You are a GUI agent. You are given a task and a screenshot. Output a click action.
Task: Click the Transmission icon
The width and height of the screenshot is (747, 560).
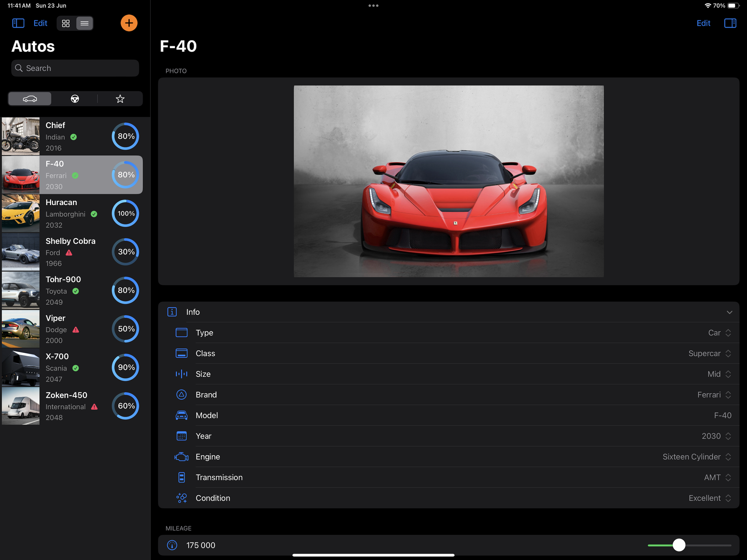(x=181, y=477)
